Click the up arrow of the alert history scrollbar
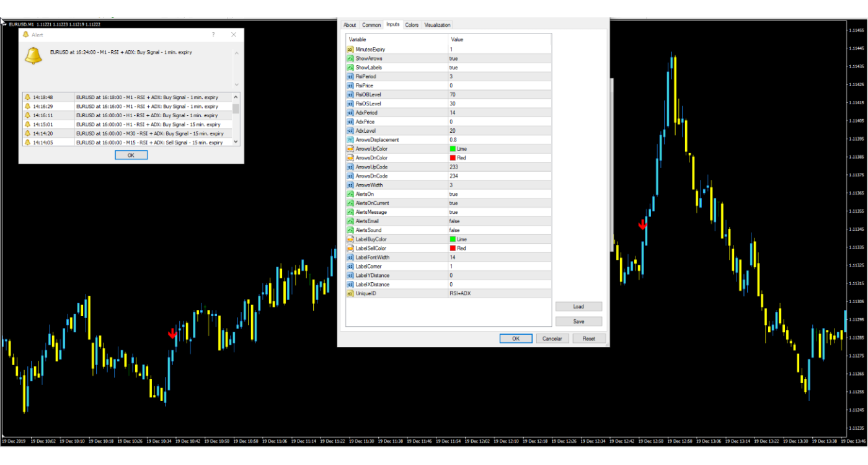Viewport: 868px width, 465px height. (236, 97)
